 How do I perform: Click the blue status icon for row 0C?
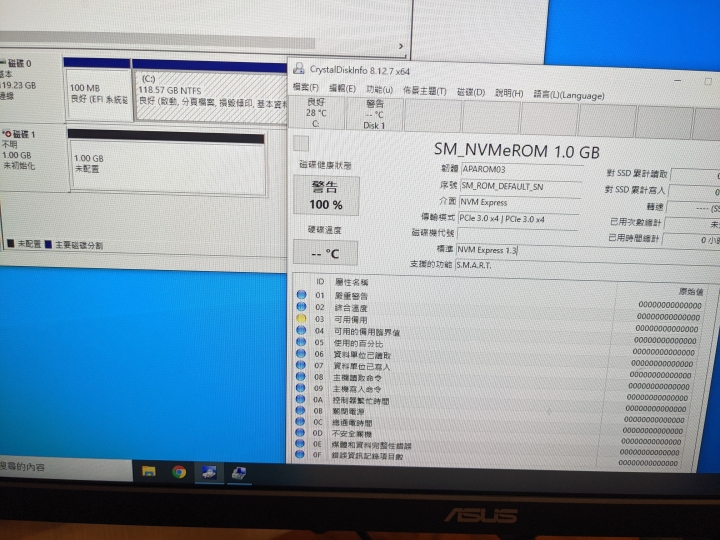[x=300, y=421]
